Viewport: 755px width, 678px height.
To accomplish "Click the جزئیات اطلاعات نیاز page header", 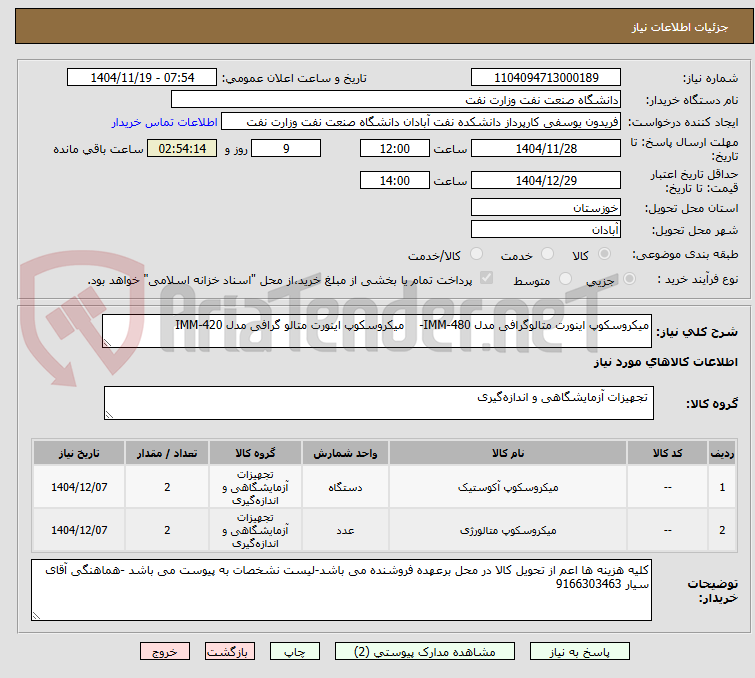I will click(680, 27).
